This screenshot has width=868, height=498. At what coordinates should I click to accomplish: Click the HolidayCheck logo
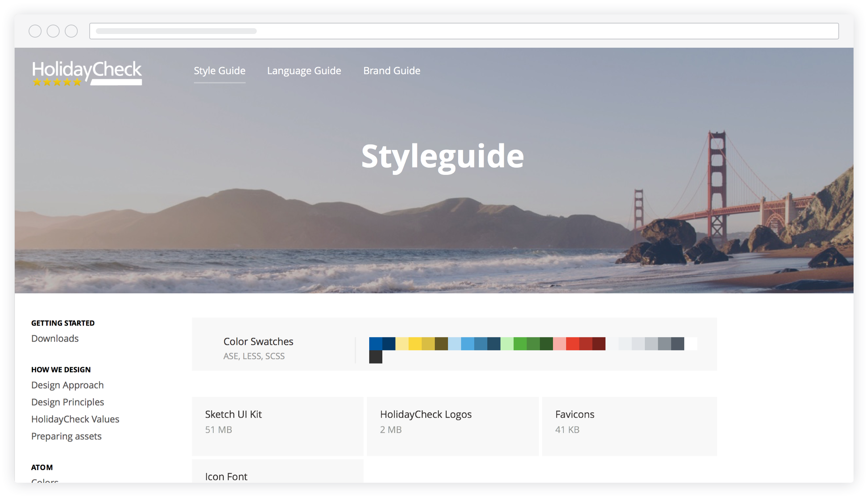[87, 73]
